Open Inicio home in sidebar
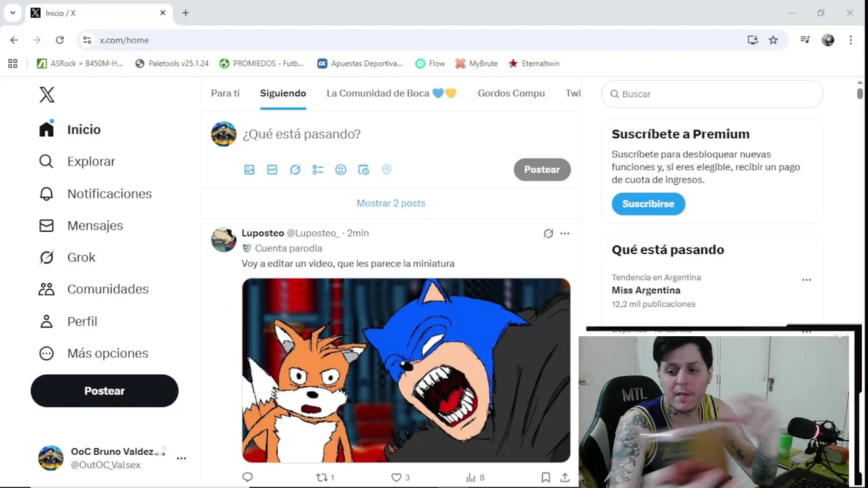This screenshot has width=868, height=488. tap(70, 129)
